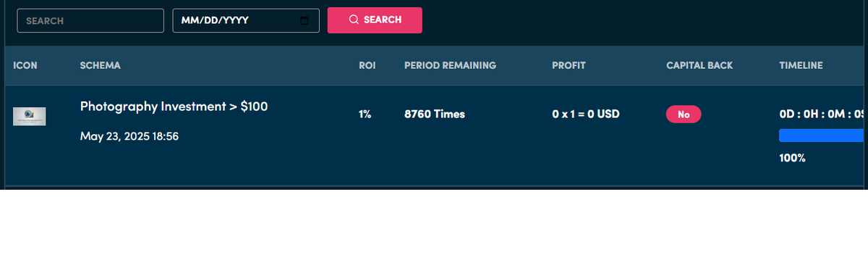Click the 0 x 1 = 0 USD profit value
Image resolution: width=868 pixels, height=263 pixels.
coord(586,114)
